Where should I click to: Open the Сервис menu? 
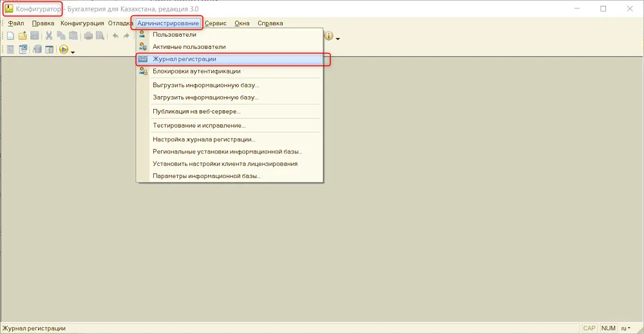(216, 23)
